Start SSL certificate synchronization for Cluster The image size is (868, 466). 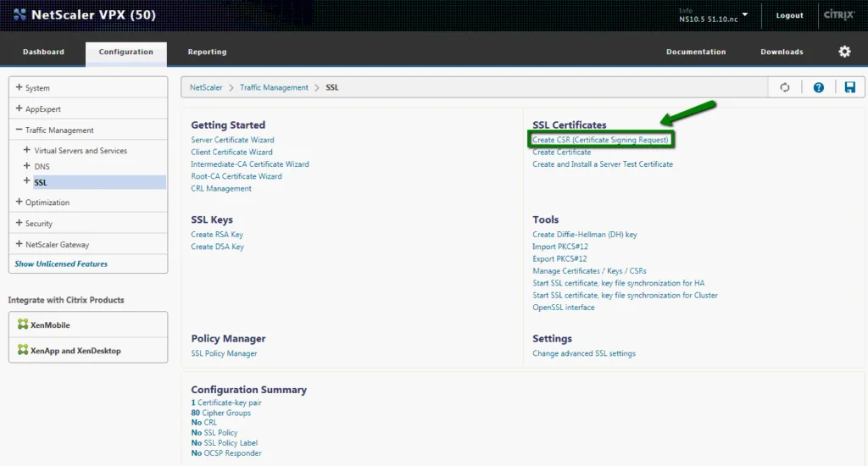tap(625, 296)
